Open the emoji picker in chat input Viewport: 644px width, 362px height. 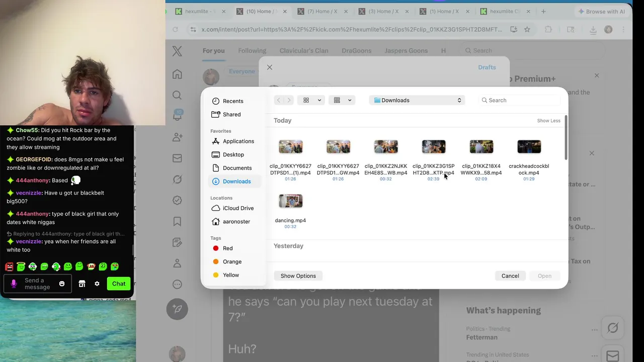click(62, 284)
